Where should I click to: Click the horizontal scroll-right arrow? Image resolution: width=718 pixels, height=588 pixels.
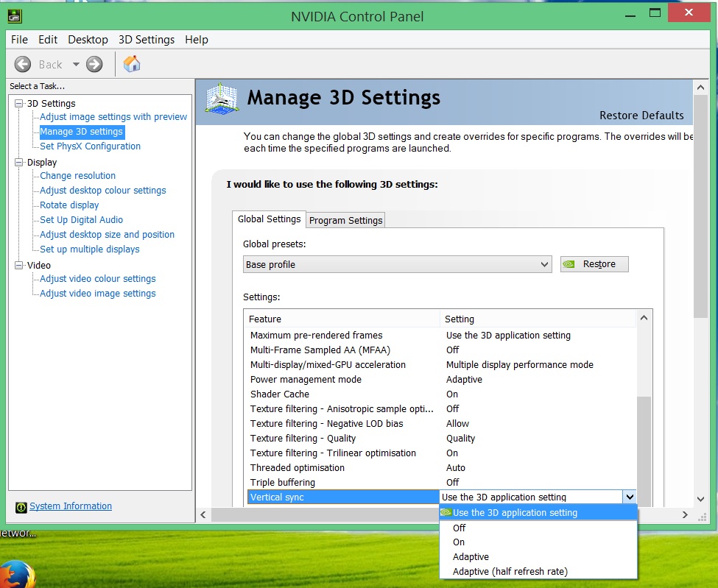[685, 515]
